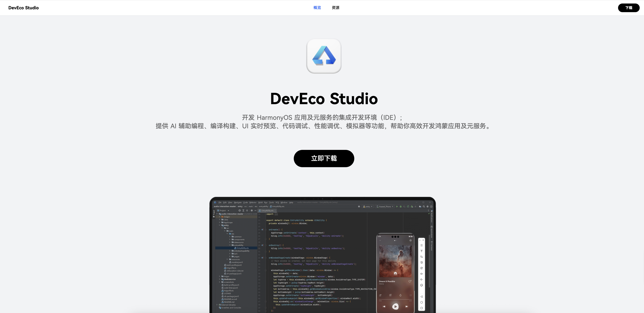Open the Huawei_Phone device dropdown
The height and width of the screenshot is (313, 644).
pyautogui.click(x=385, y=207)
